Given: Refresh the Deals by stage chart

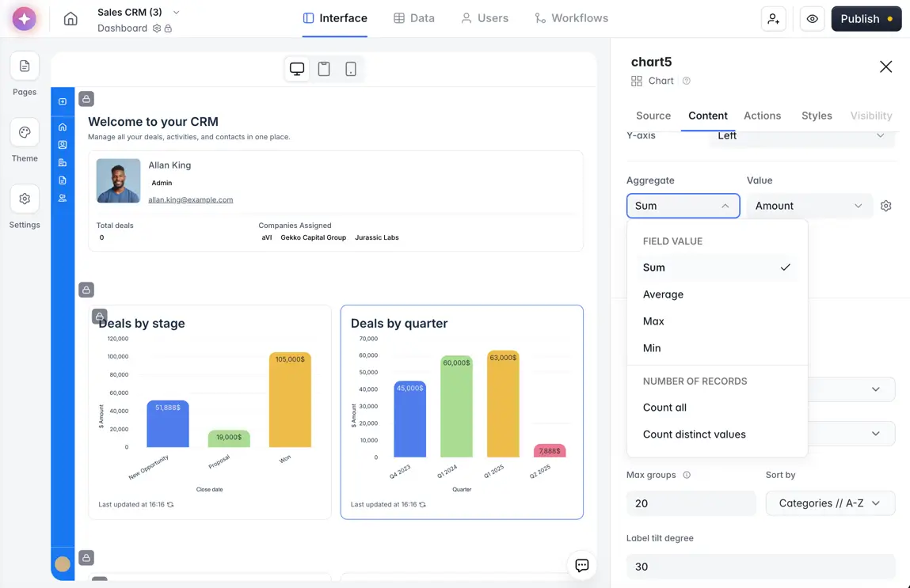Looking at the screenshot, I should click(x=170, y=504).
